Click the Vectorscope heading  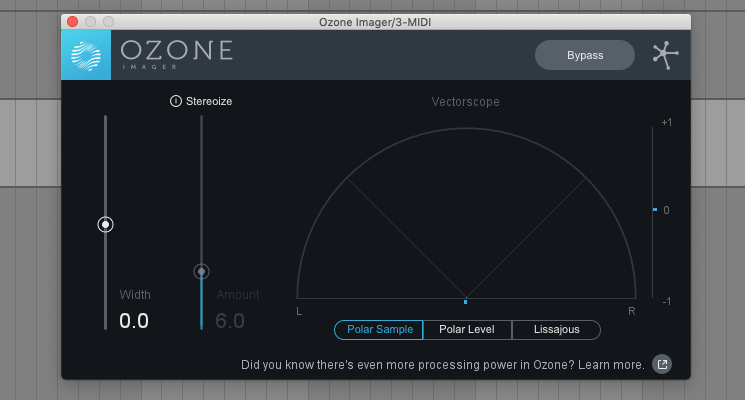click(x=466, y=102)
